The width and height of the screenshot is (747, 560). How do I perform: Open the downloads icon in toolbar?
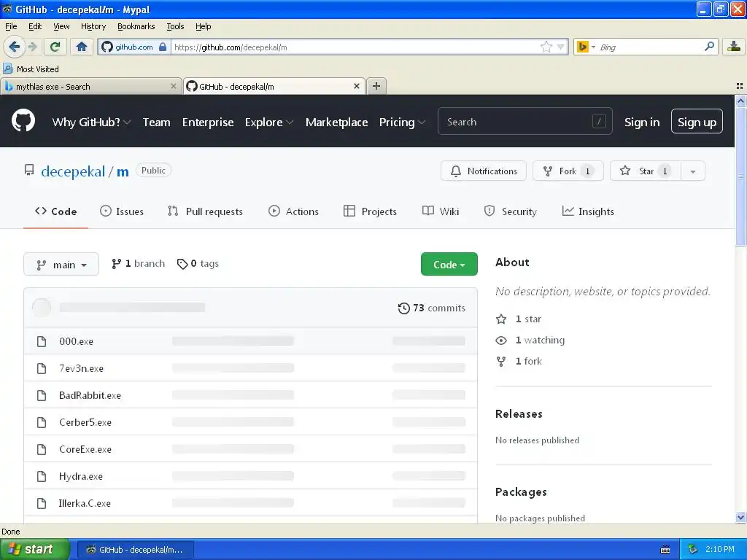(x=734, y=47)
